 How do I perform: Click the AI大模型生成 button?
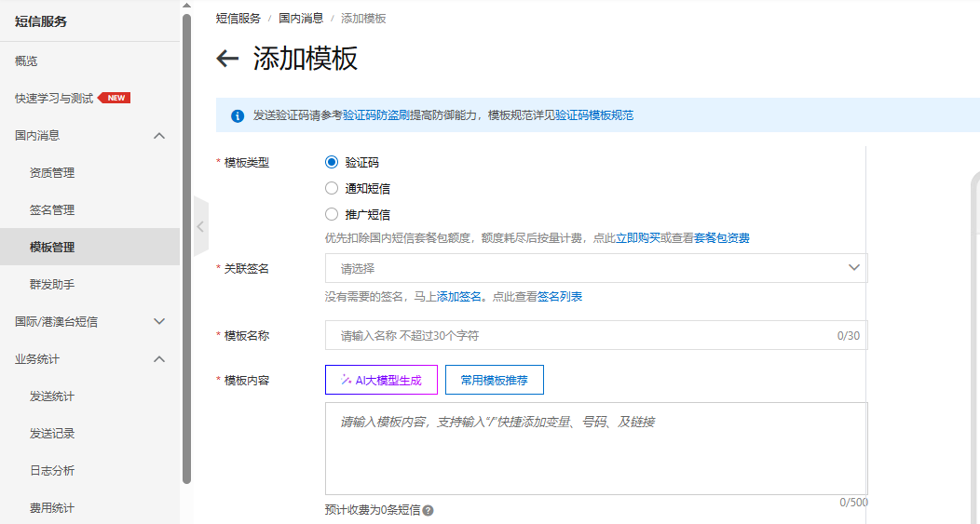381,380
